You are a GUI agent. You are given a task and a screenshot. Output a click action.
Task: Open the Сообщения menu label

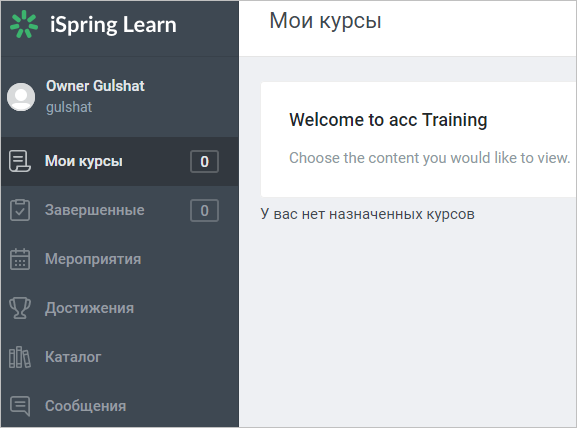coord(85,406)
